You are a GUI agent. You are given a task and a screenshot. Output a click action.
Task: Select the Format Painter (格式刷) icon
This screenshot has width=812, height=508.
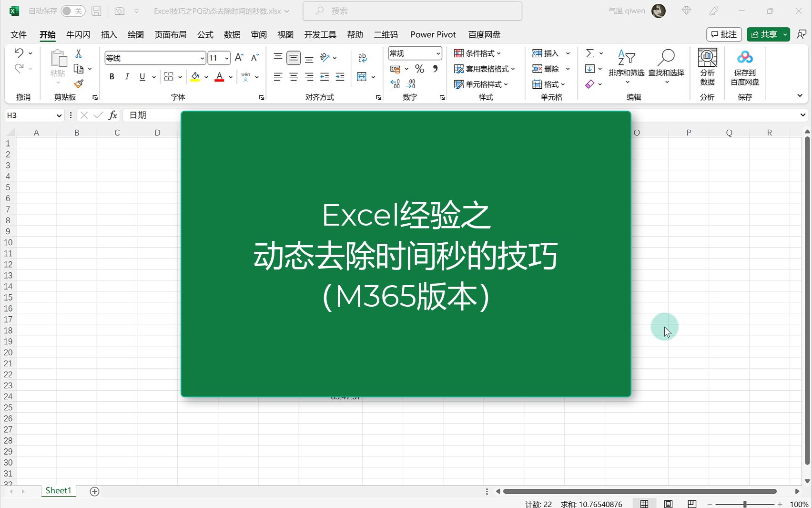[x=79, y=83]
